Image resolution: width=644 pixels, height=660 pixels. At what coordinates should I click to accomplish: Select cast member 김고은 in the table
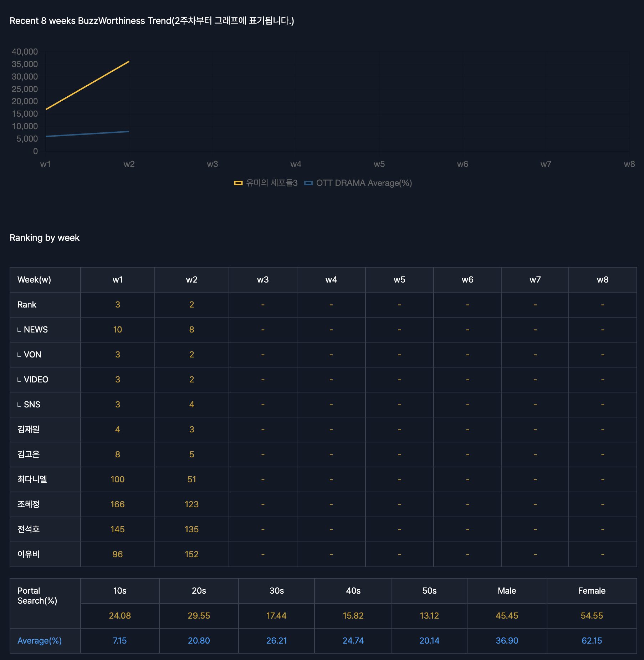pos(29,455)
